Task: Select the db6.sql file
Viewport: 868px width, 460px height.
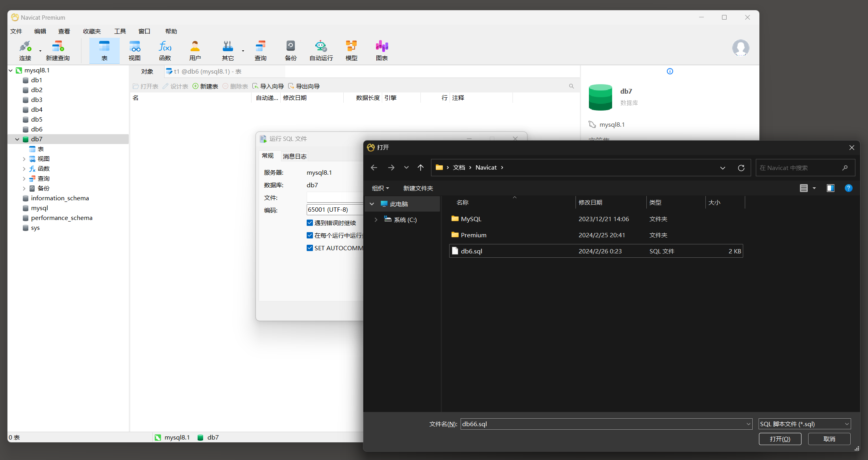Action: (x=596, y=251)
